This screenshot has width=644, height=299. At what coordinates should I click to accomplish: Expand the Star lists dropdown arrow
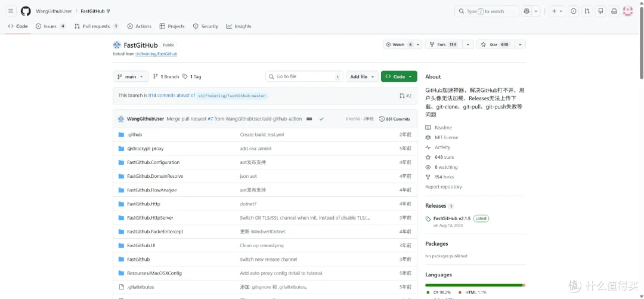pyautogui.click(x=520, y=44)
